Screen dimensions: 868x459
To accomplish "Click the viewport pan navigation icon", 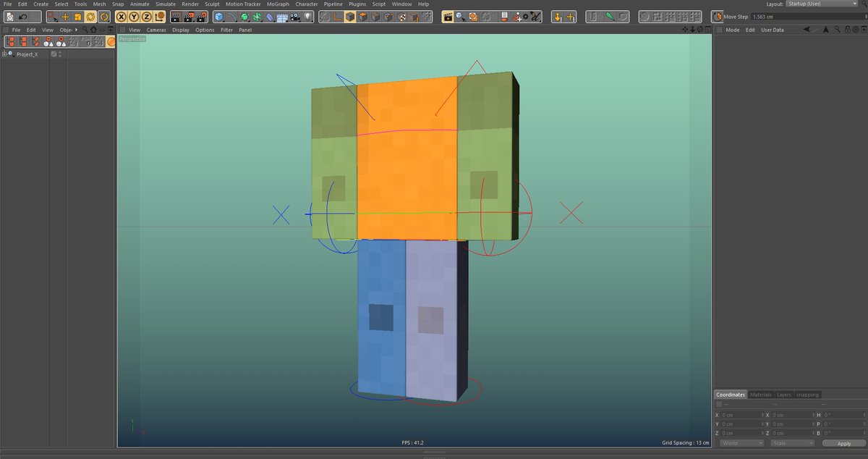I will click(x=685, y=30).
